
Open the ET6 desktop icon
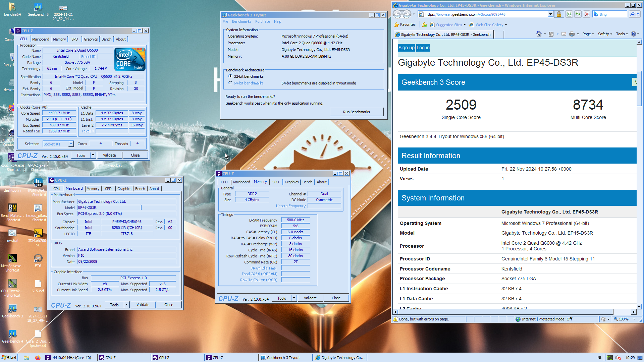click(38, 261)
